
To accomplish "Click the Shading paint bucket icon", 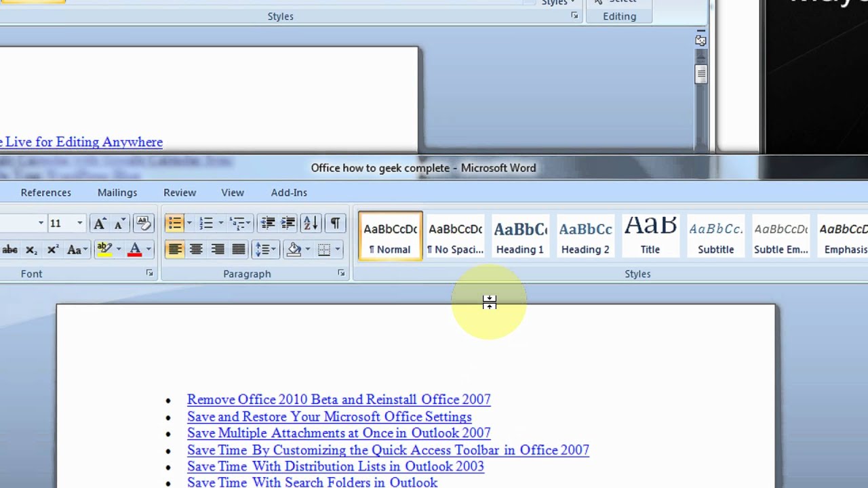I will point(294,249).
